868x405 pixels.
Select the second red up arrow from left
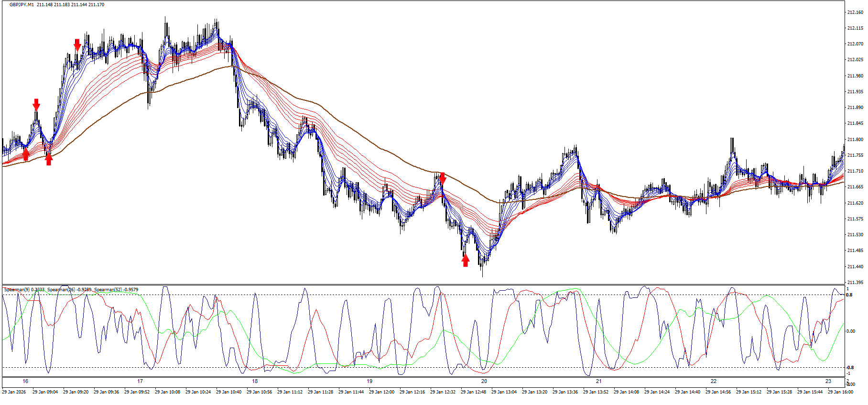coord(49,159)
